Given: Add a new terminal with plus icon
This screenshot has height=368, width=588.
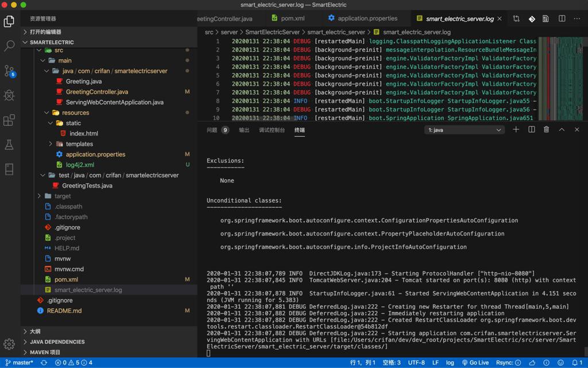Looking at the screenshot, I should coord(516,130).
